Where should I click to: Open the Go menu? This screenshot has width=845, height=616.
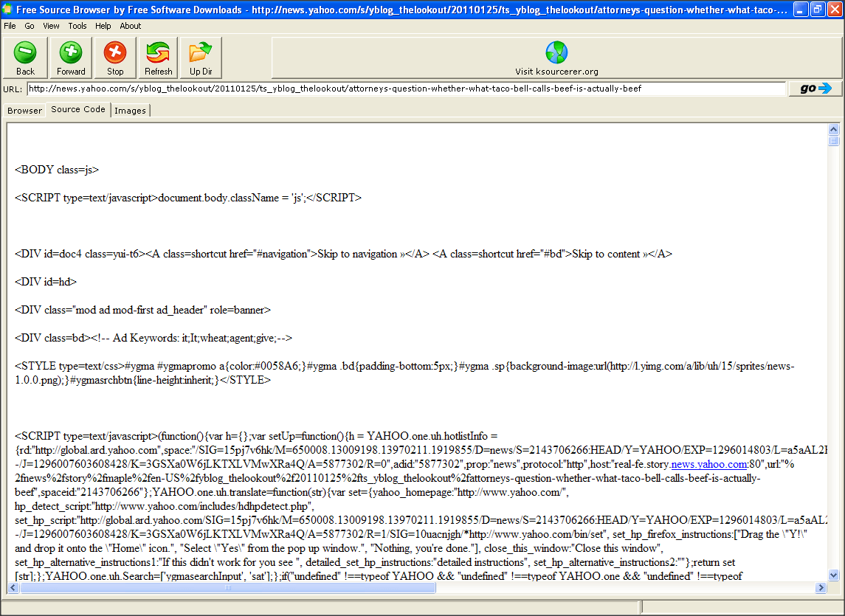pyautogui.click(x=30, y=25)
